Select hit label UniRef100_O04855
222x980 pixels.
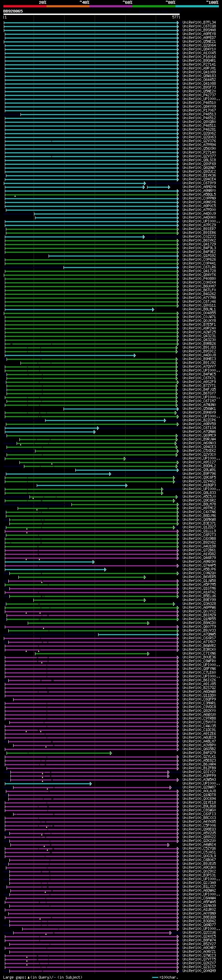(199, 313)
